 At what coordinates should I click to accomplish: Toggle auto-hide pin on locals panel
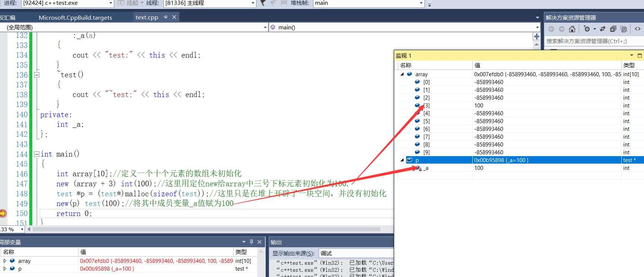(x=251, y=242)
